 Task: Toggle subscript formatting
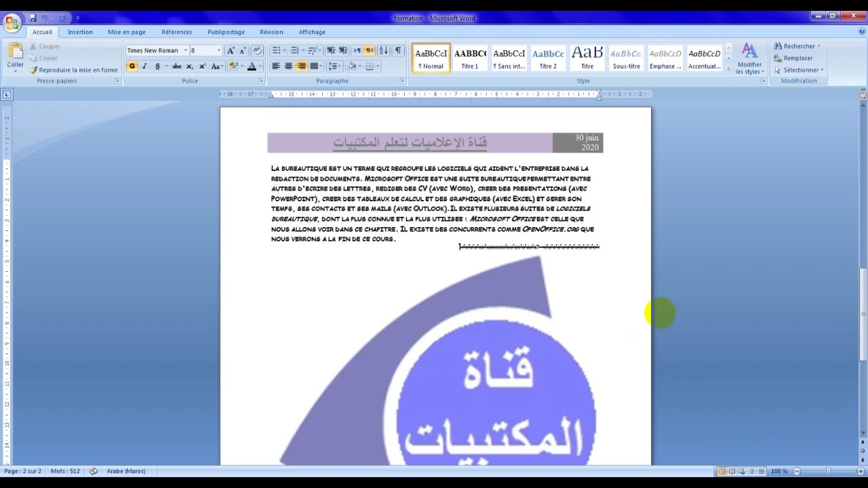[189, 66]
